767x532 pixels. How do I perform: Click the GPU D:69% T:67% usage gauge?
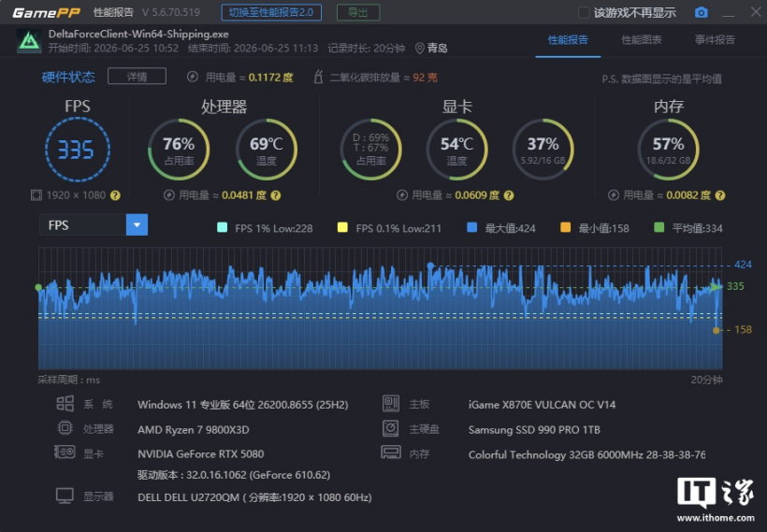point(371,150)
